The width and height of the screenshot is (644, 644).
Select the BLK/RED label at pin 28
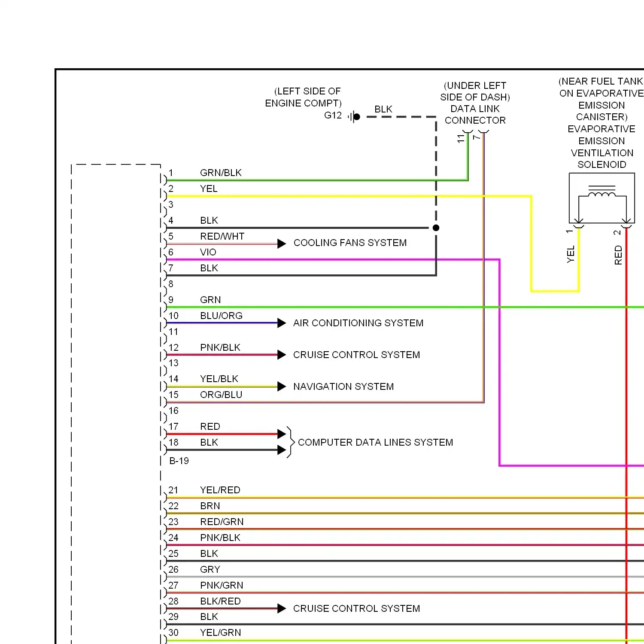[x=220, y=601]
